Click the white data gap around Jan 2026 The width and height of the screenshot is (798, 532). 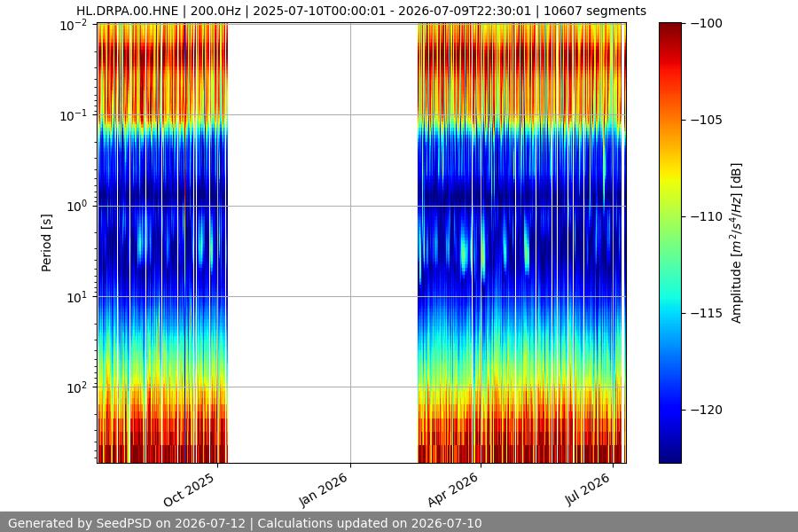click(x=323, y=243)
